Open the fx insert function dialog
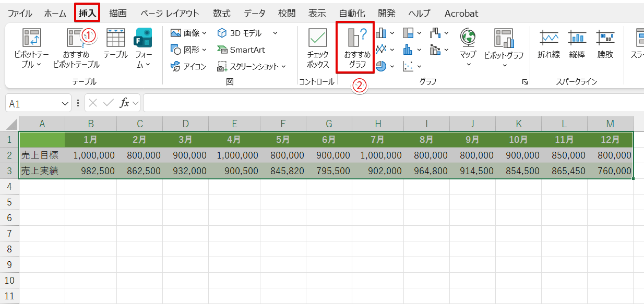 pos(124,102)
